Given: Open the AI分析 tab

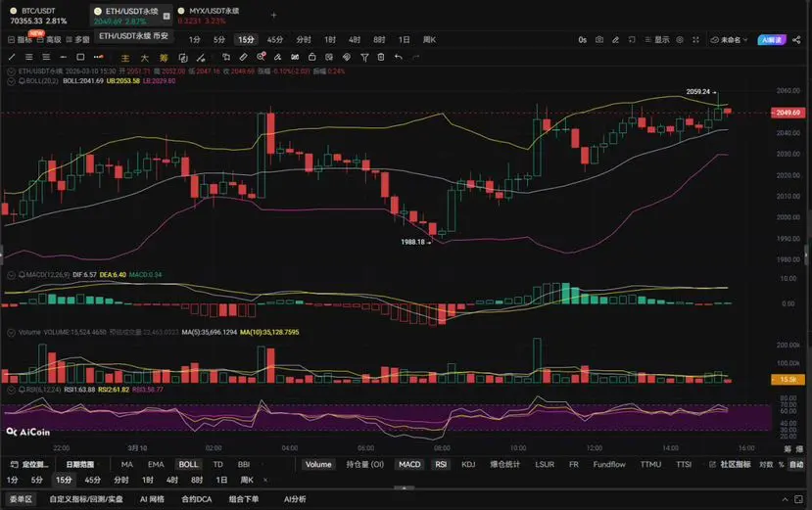Looking at the screenshot, I should 295,499.
